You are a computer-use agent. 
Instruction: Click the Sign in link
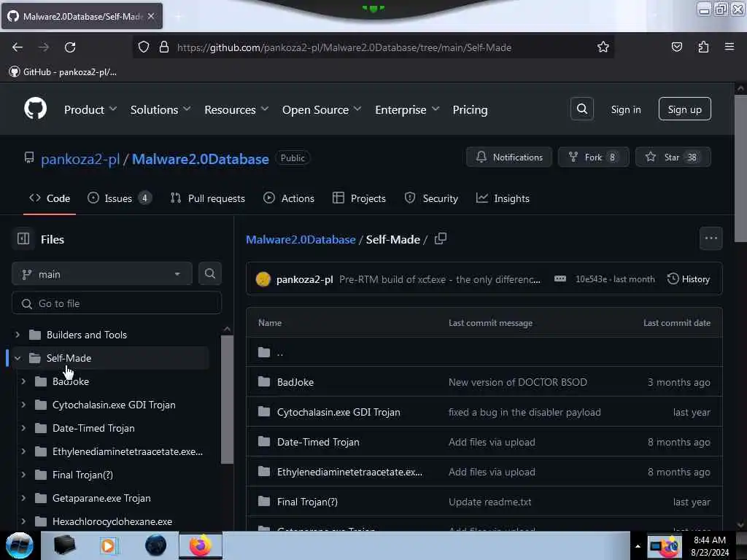[625, 109]
